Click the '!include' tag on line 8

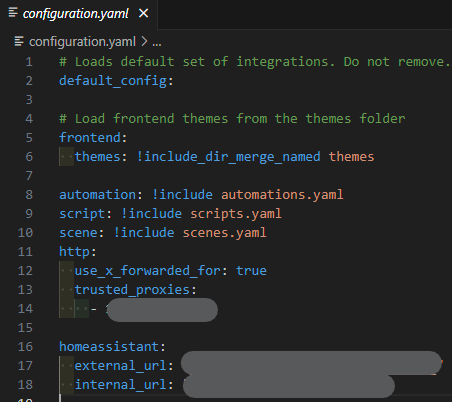[x=182, y=195]
